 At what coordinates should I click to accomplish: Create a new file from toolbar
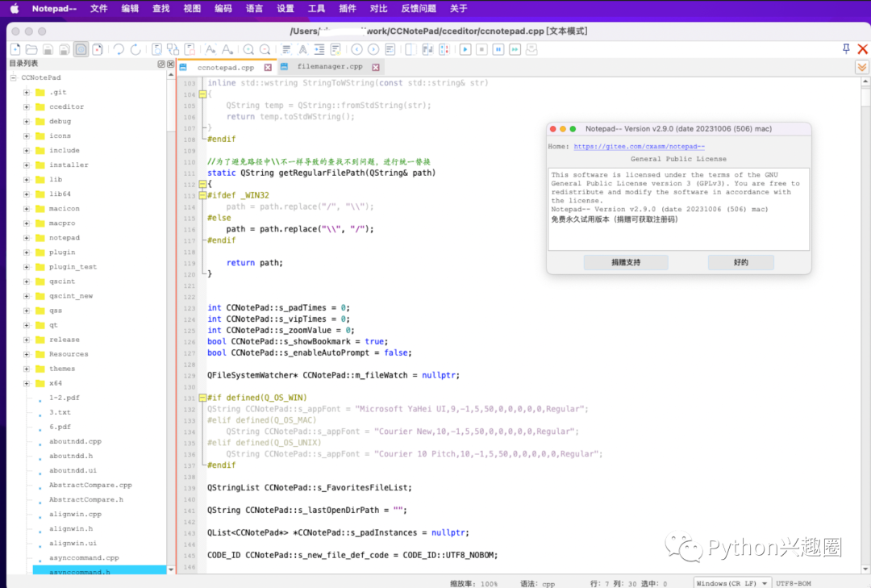pos(15,49)
